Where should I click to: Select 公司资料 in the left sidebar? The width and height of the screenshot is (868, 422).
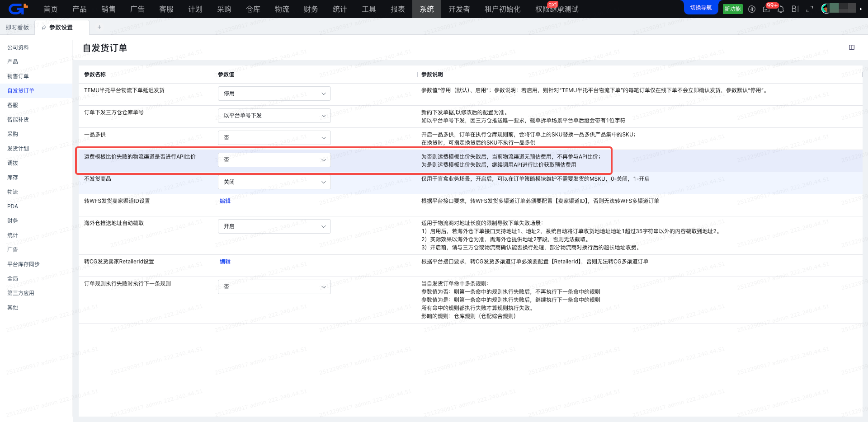click(x=36, y=47)
